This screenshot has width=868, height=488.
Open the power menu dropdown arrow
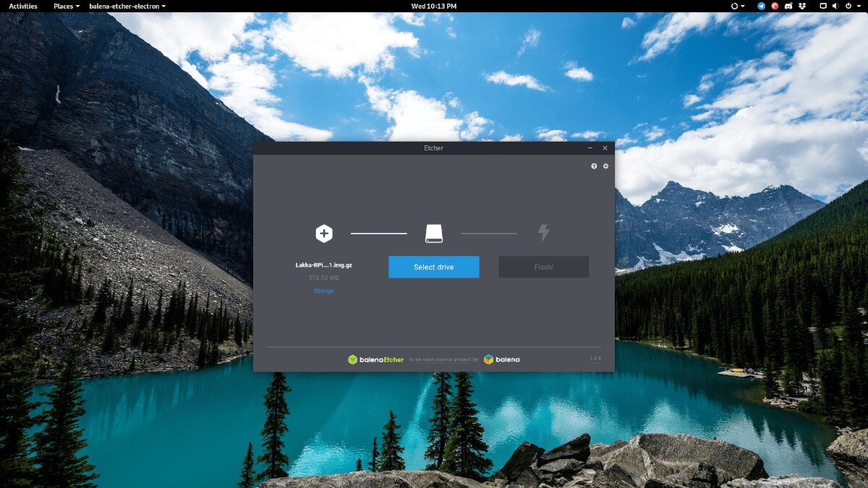[x=859, y=6]
